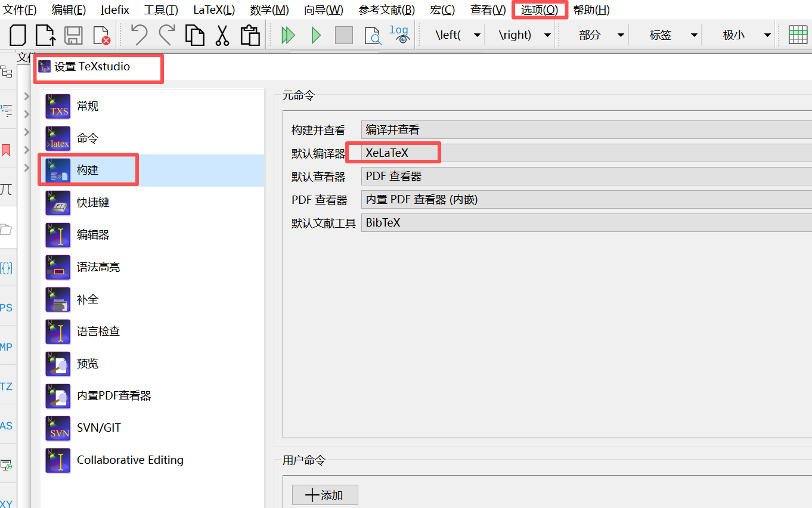Open the structure tree icon in left sidebar
Viewport: 812px width, 508px height.
point(7,72)
